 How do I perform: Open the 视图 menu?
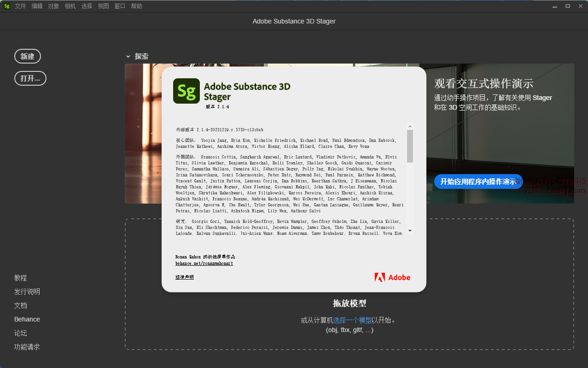(103, 6)
